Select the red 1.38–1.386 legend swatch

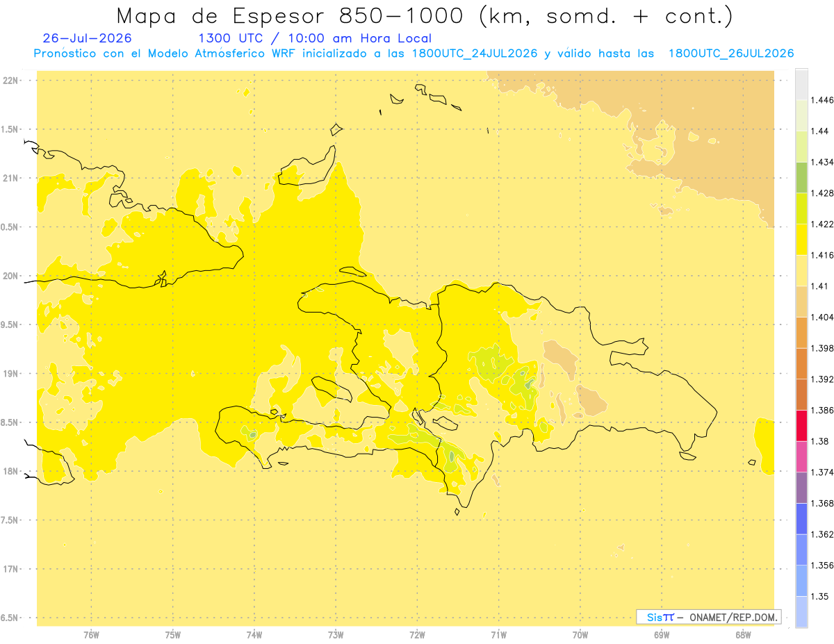pyautogui.click(x=801, y=426)
